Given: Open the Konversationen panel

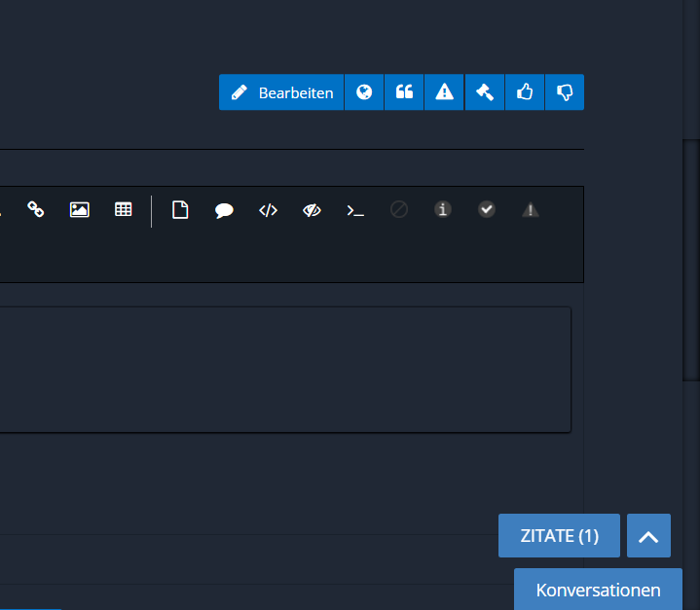Looking at the screenshot, I should (598, 590).
